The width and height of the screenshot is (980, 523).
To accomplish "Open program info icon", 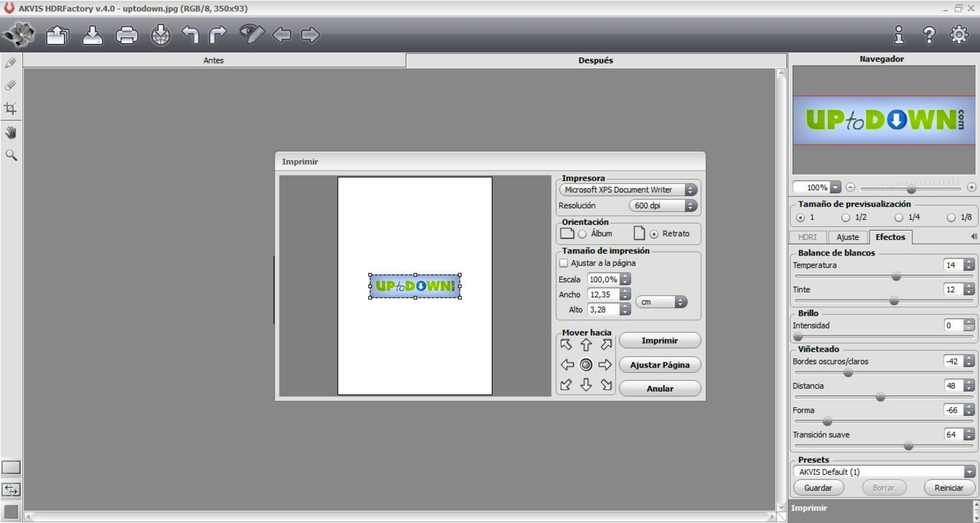I will (899, 35).
